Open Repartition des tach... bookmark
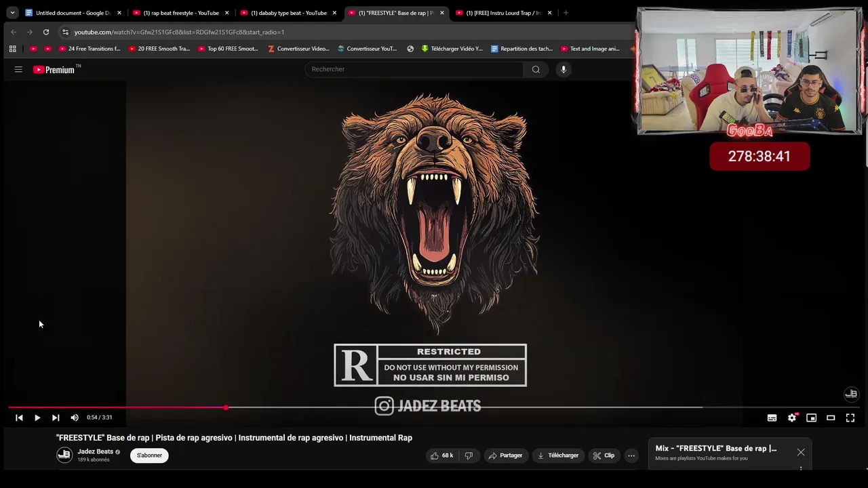The width and height of the screenshot is (868, 488). 521,49
